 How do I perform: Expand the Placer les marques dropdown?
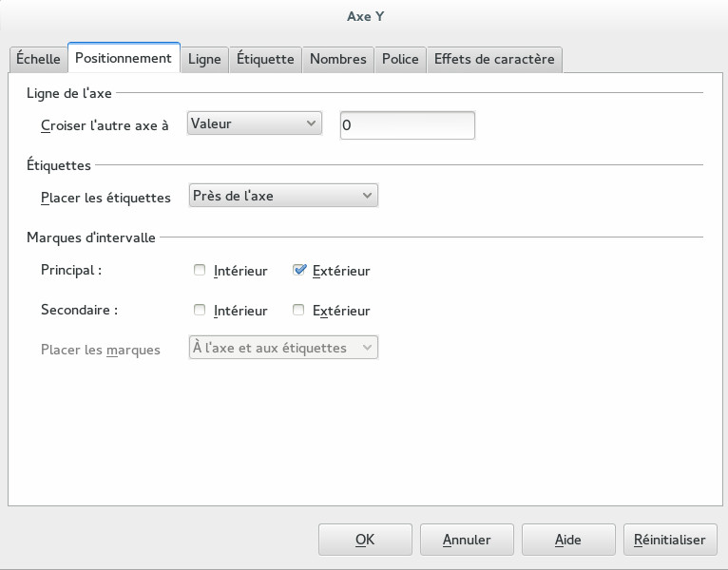pos(283,348)
